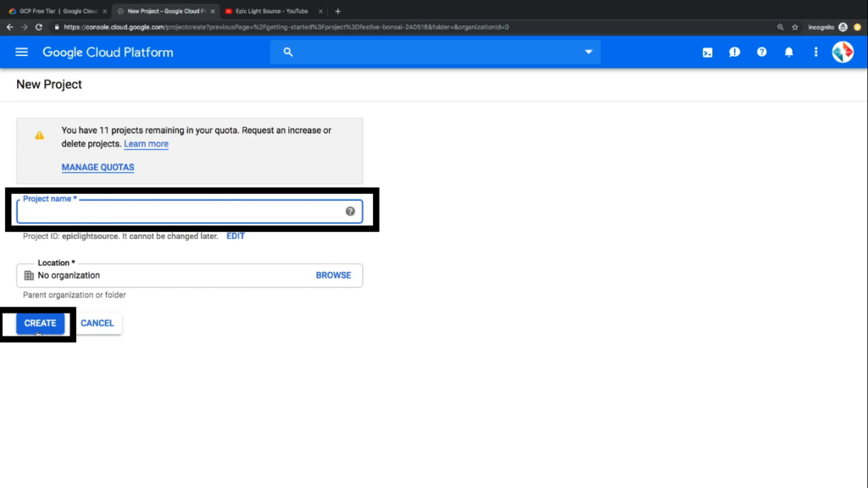
Task: Click the quota warning triangle icon
Action: (39, 136)
